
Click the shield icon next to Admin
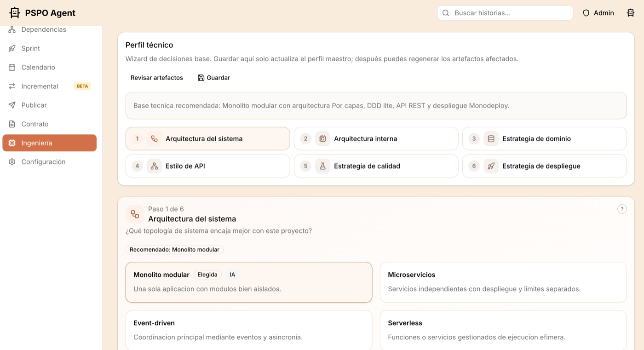(x=586, y=12)
